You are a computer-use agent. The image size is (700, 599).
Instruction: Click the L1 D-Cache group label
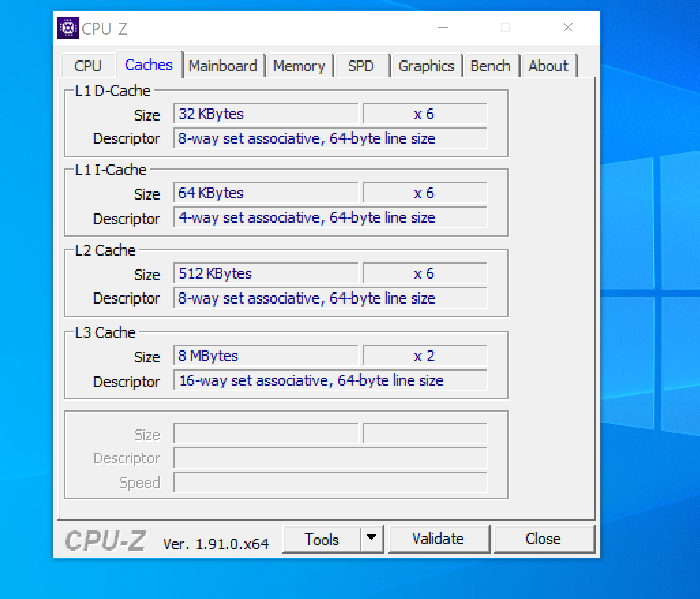(112, 91)
